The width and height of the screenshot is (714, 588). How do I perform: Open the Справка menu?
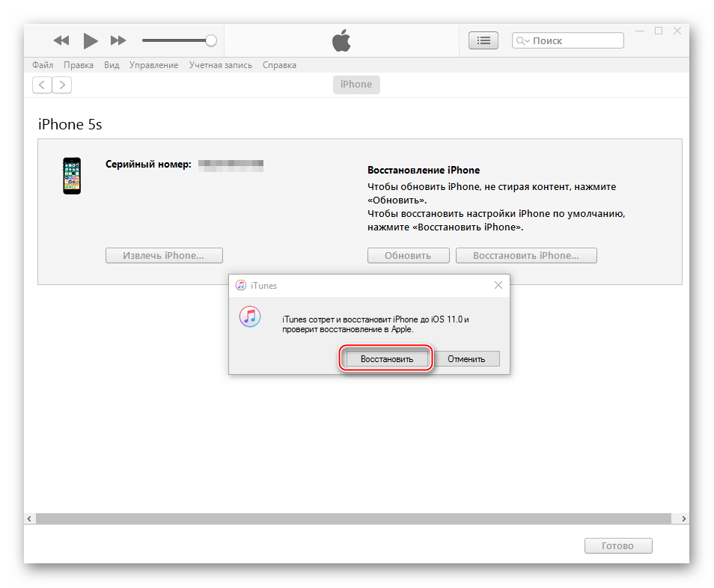tap(279, 65)
